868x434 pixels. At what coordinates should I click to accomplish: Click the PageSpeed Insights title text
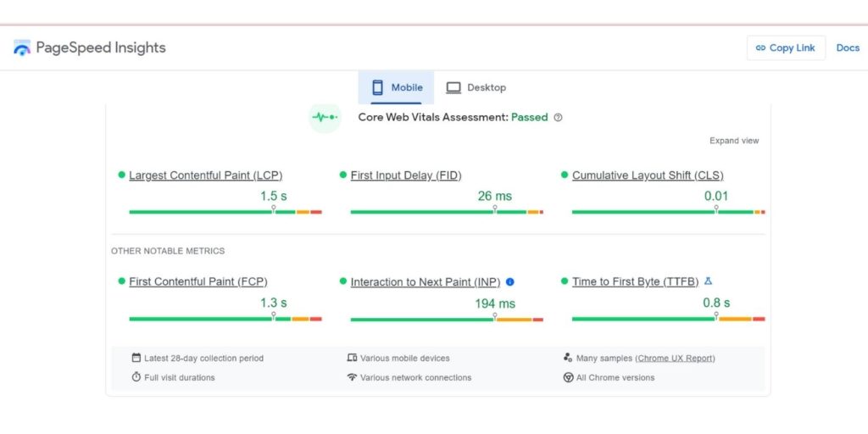[101, 48]
